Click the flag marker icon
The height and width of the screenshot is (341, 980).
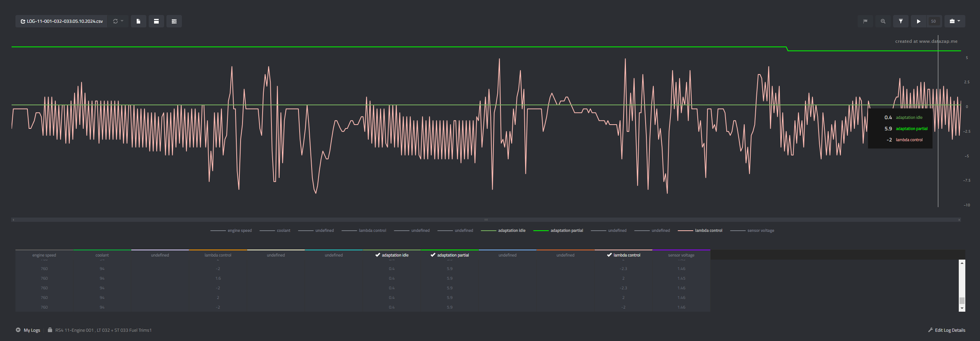pos(865,21)
